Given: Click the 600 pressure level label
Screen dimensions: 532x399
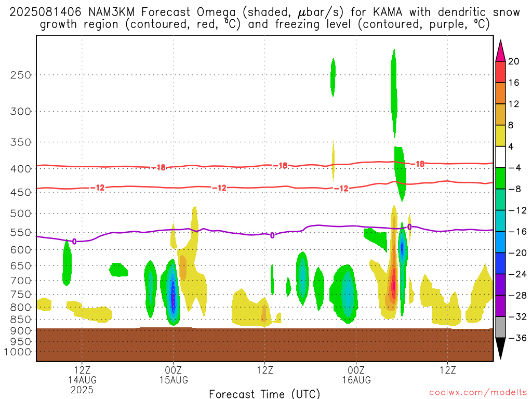Looking at the screenshot, I should (21, 250).
